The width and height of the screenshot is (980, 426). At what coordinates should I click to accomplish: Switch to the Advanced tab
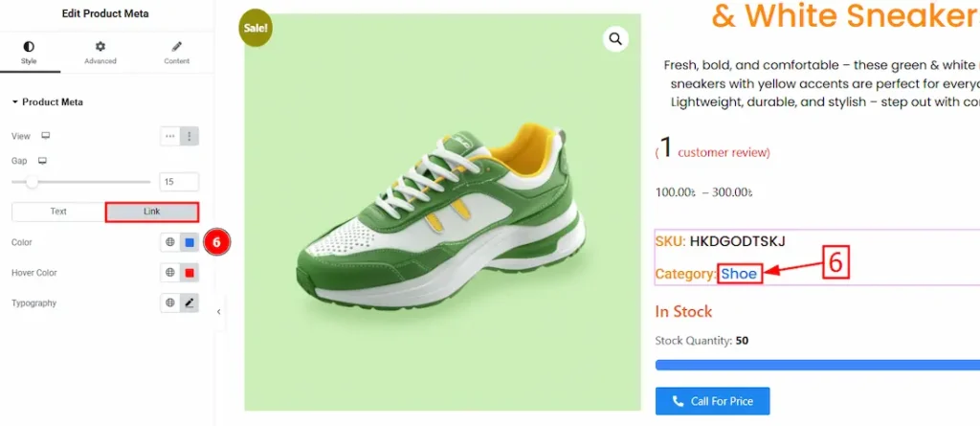(100, 52)
